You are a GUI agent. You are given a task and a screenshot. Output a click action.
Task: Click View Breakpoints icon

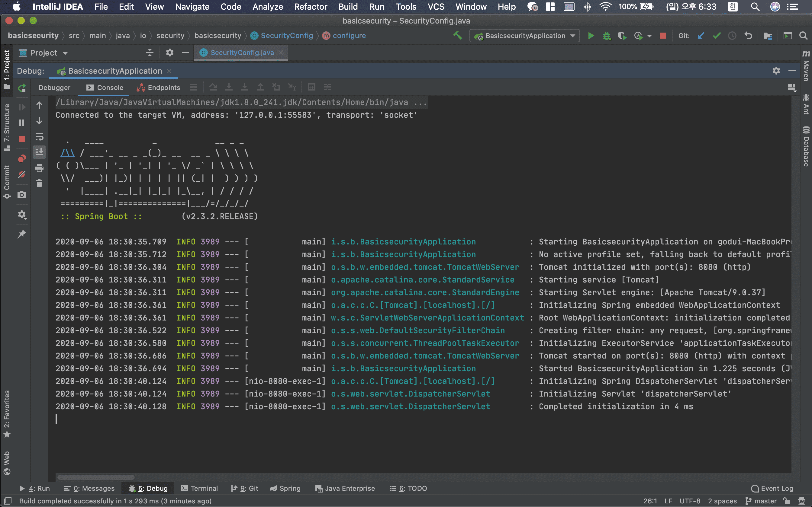click(22, 158)
